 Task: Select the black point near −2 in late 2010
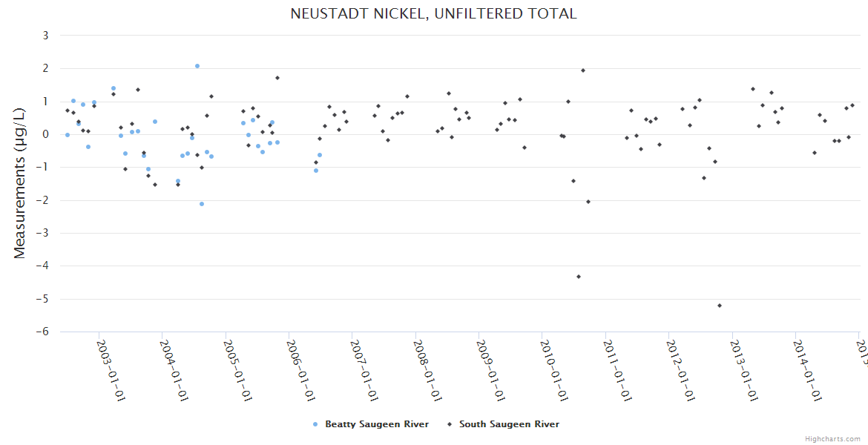pyautogui.click(x=588, y=202)
